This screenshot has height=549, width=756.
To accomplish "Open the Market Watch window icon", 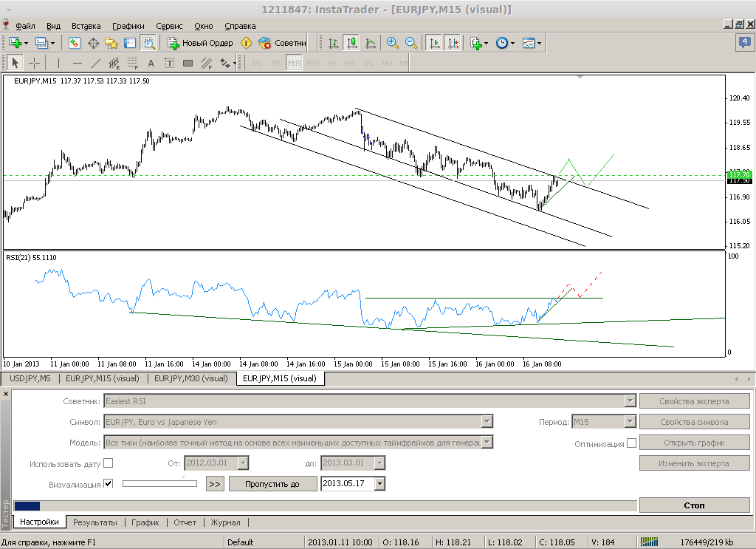I will tap(75, 43).
